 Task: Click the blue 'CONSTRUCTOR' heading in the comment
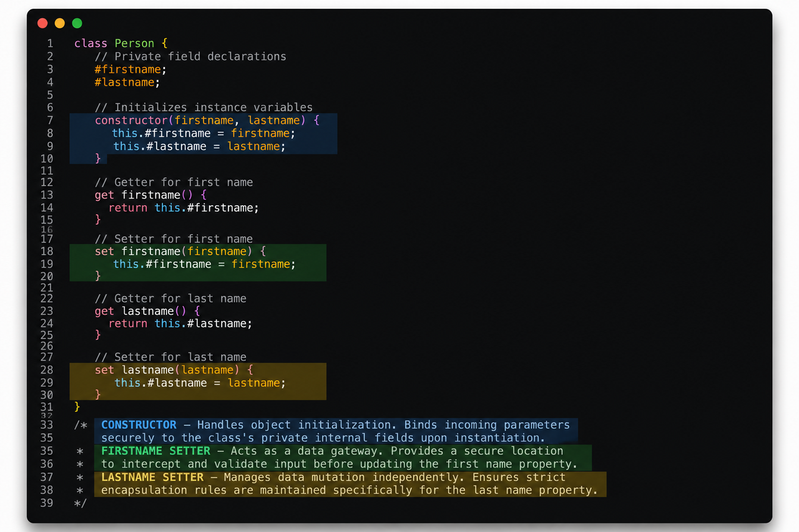(x=139, y=425)
